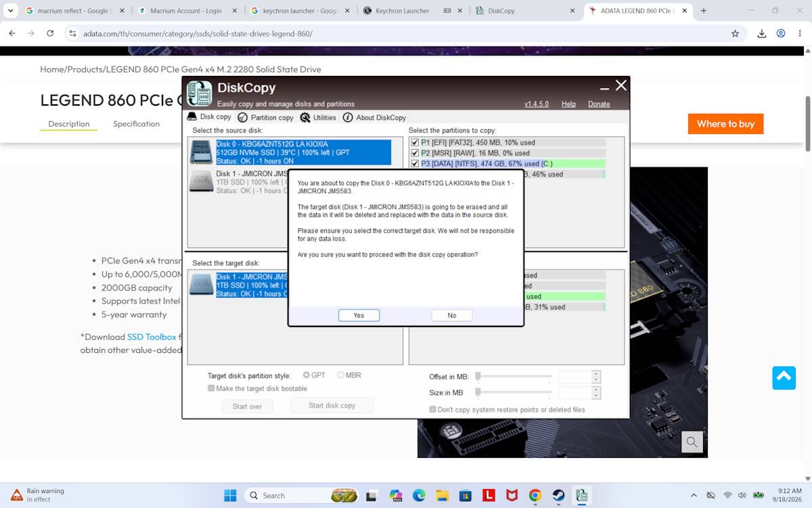The height and width of the screenshot is (508, 812).
Task: Open Chrome tab search dropdown arrow
Action: [x=10, y=11]
